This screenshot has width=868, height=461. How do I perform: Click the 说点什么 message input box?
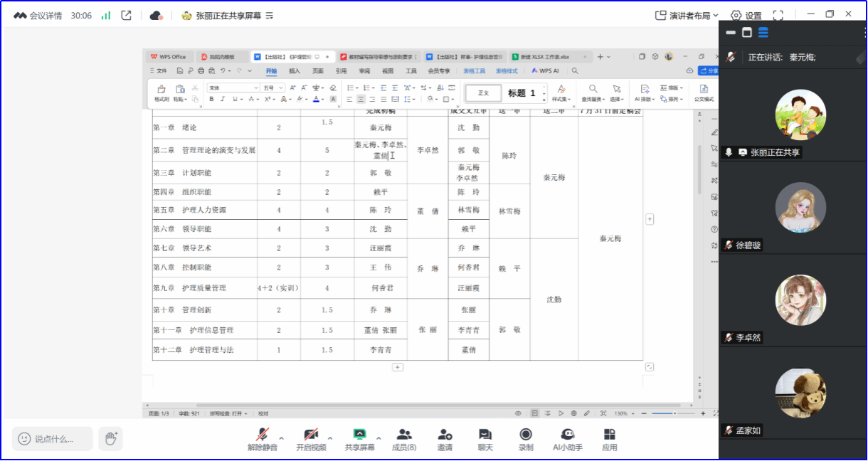point(53,439)
